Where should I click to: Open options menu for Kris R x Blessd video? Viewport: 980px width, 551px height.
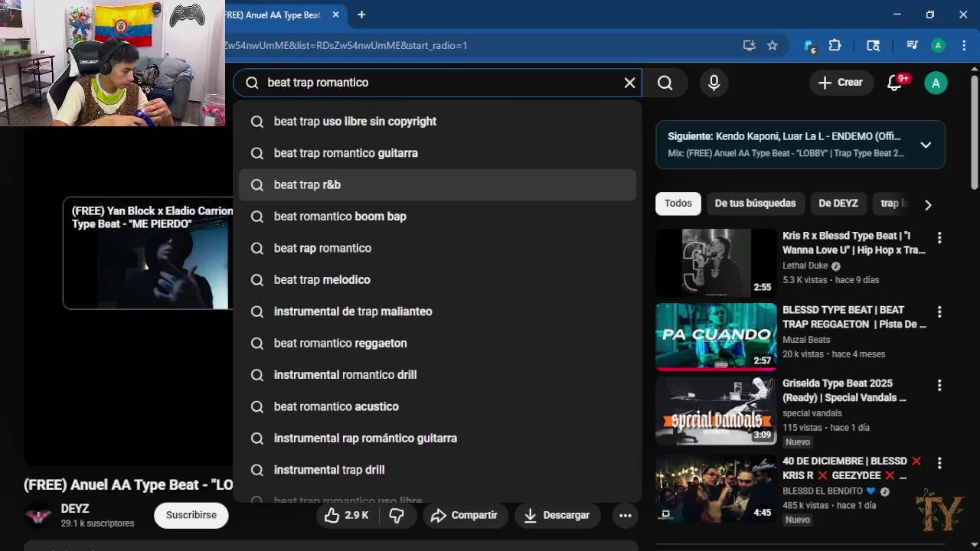coord(939,238)
